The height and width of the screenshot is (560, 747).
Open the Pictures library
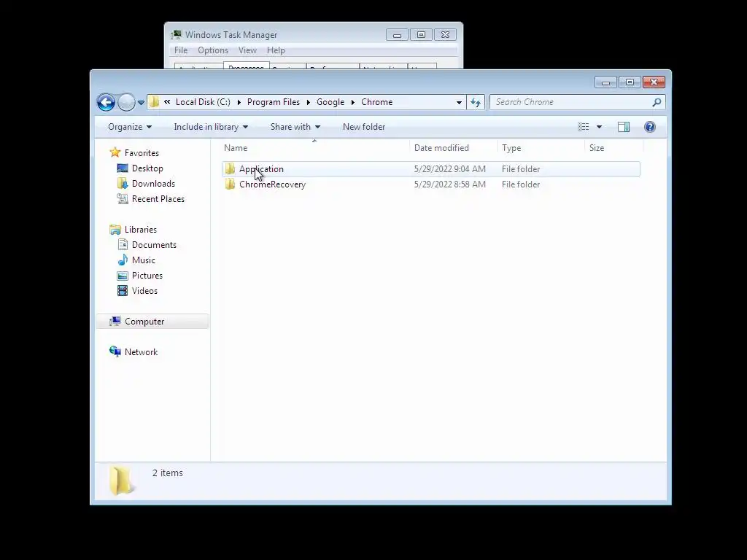pos(147,275)
